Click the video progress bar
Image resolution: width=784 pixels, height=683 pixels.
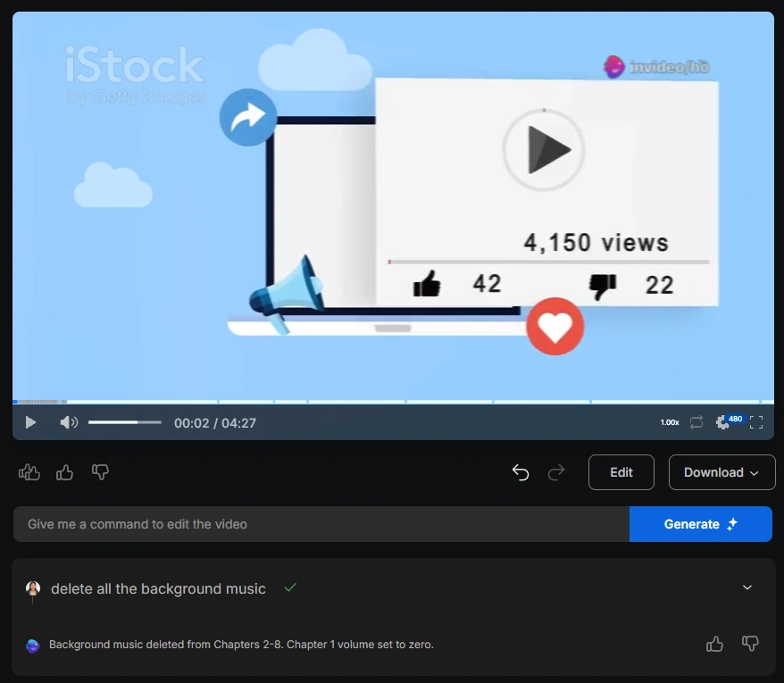(x=393, y=402)
